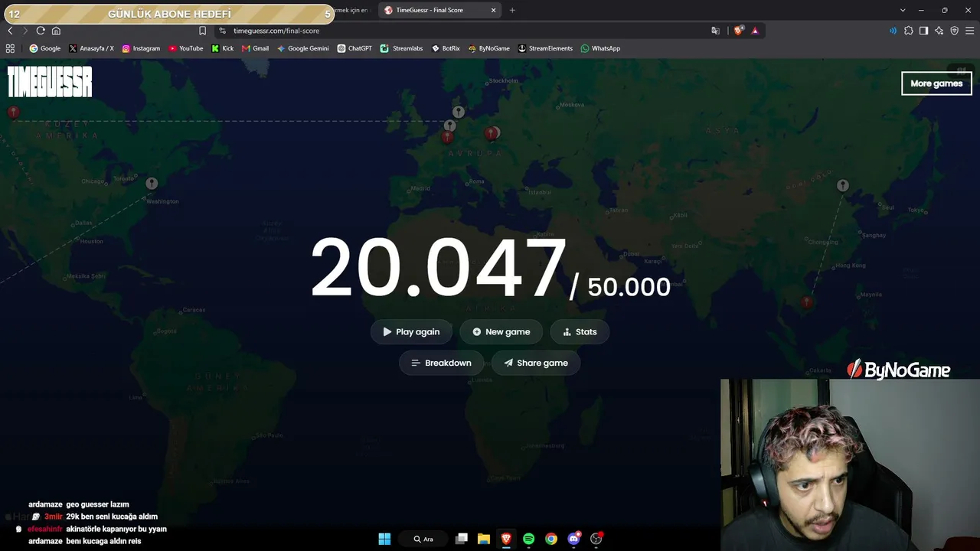Open the YouTube bookmark
Screen dimensions: 980x551
point(186,48)
